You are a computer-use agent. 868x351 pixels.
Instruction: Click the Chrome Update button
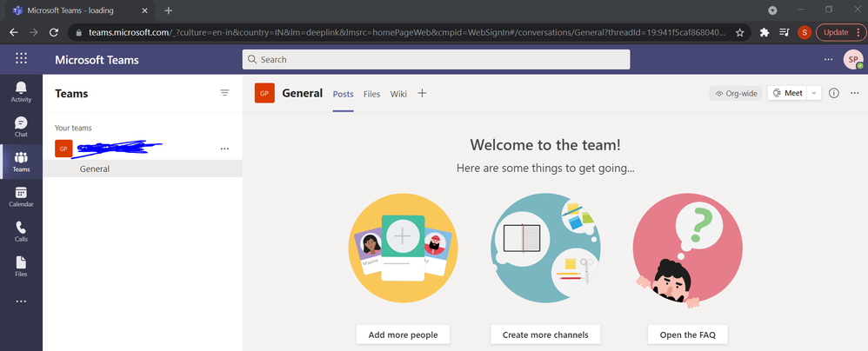pos(840,32)
